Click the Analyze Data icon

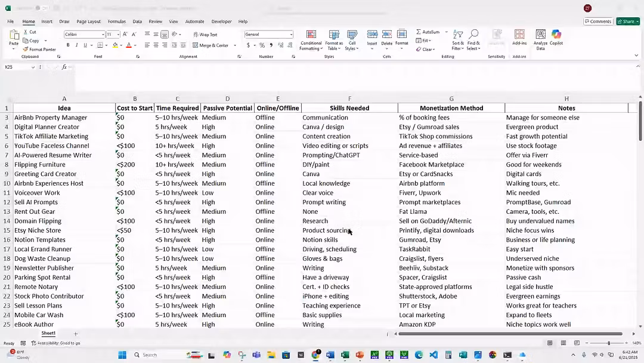[540, 39]
